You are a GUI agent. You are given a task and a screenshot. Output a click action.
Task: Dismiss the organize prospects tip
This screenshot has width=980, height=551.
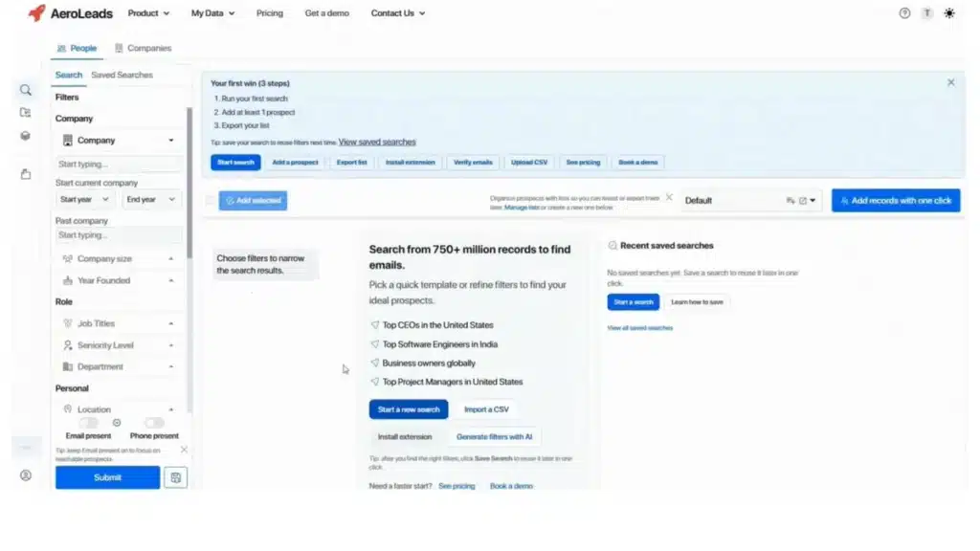pos(669,197)
